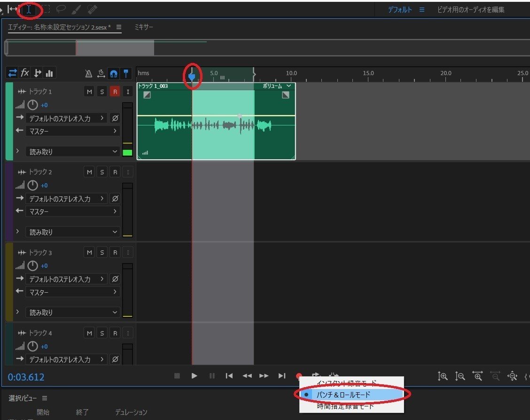Select the エディター session tab
530x420 pixels.
(x=59, y=27)
